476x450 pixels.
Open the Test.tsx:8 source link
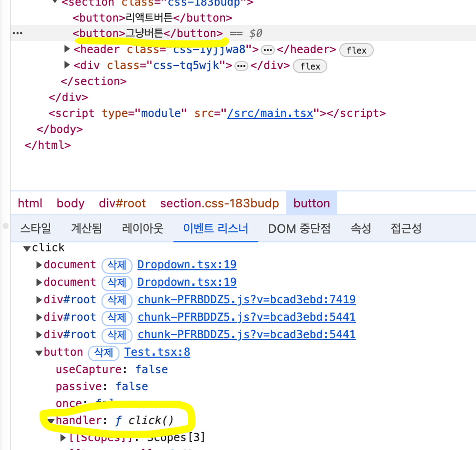(x=157, y=352)
